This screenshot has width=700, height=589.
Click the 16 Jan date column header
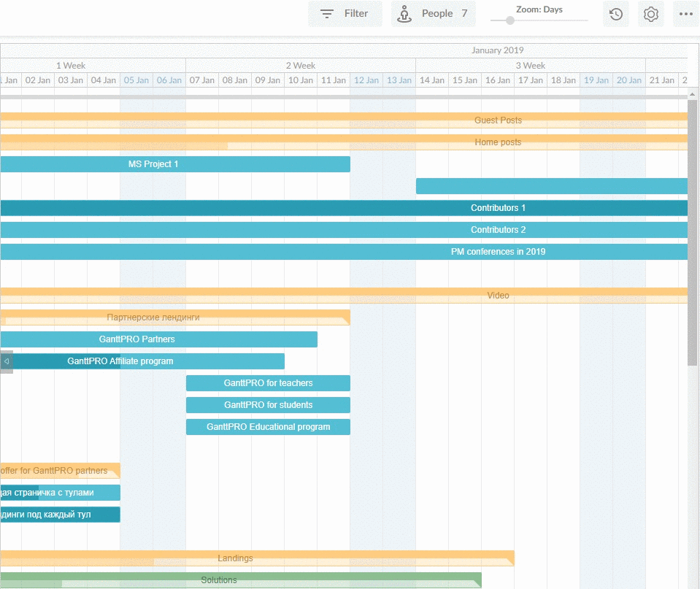498,80
